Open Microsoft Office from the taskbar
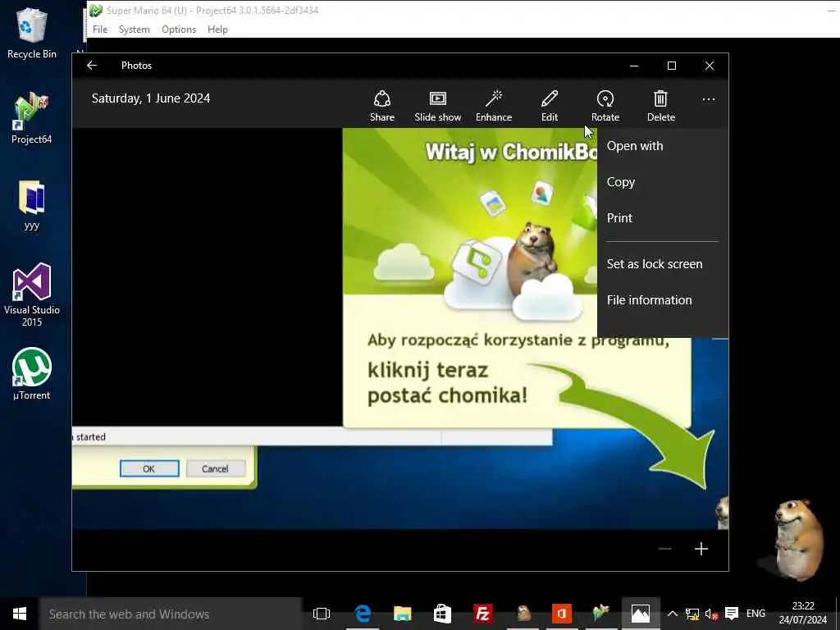840x630 pixels. click(x=561, y=614)
